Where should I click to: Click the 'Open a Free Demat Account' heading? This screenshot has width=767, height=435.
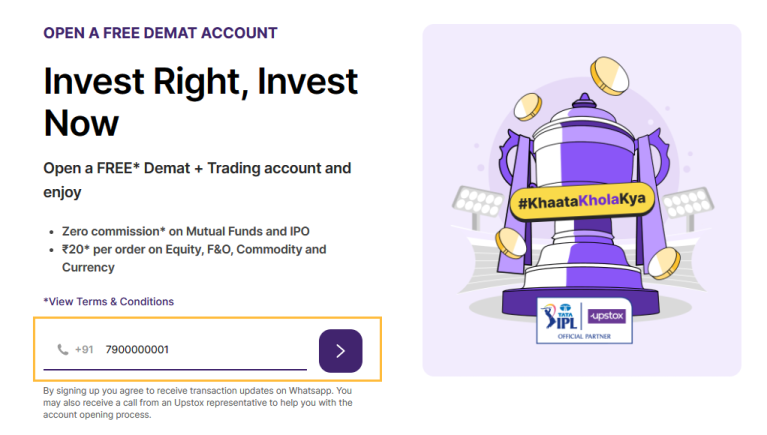pos(160,33)
